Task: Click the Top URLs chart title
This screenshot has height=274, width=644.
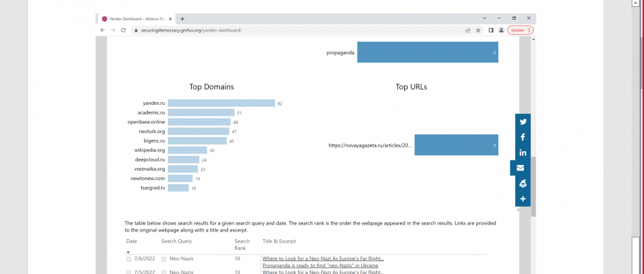Action: coord(411,87)
